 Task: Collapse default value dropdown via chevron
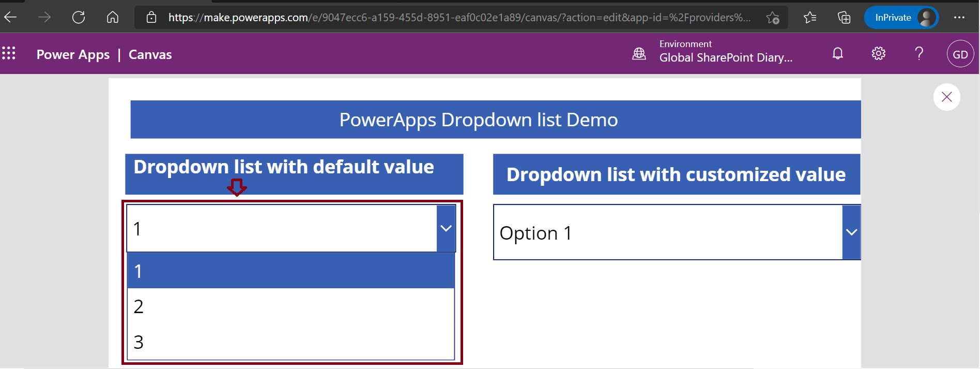point(446,228)
